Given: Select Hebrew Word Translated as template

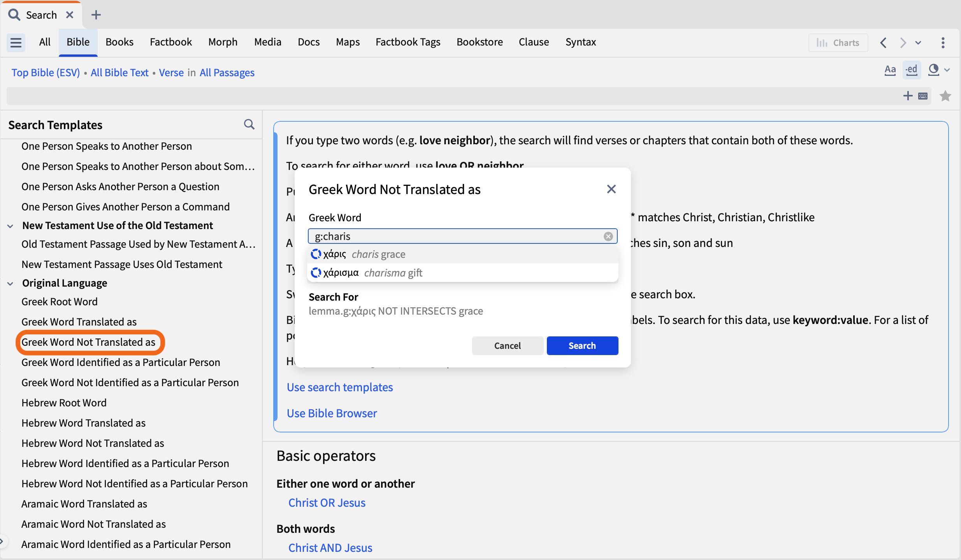Looking at the screenshot, I should [x=83, y=423].
